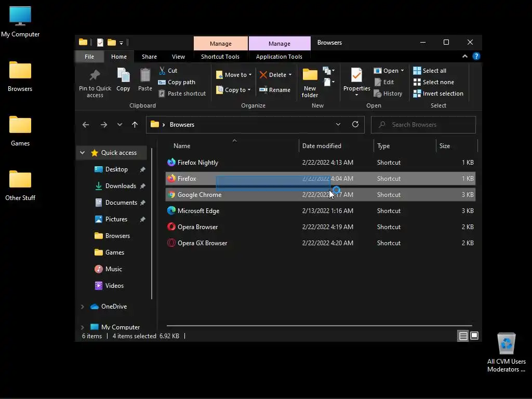This screenshot has width=532, height=399.
Task: Open the Shortcut Tools tab
Action: pyautogui.click(x=220, y=57)
